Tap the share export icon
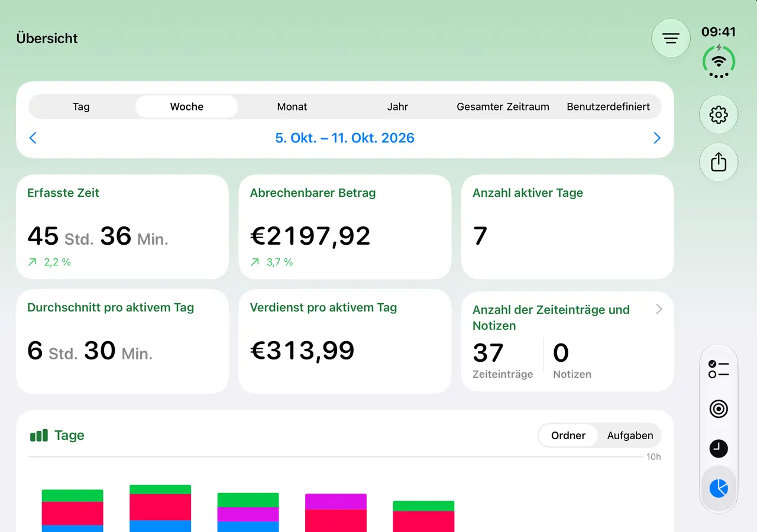Image resolution: width=757 pixels, height=532 pixels. 719,162
